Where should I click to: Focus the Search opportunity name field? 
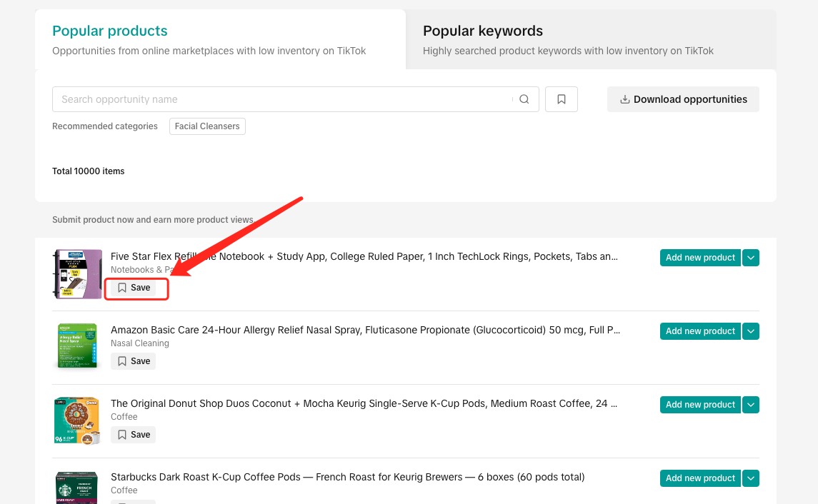pos(282,99)
